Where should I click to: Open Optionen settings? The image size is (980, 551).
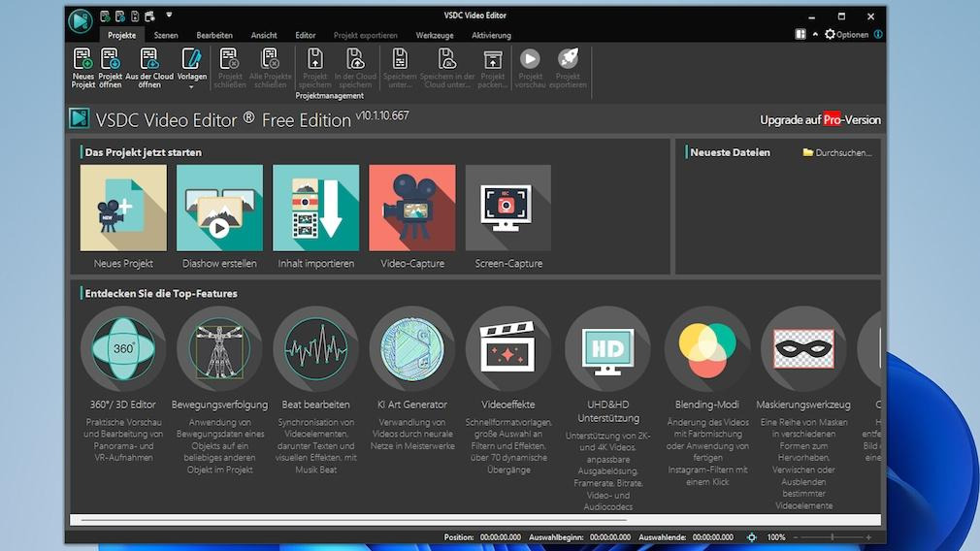[846, 34]
